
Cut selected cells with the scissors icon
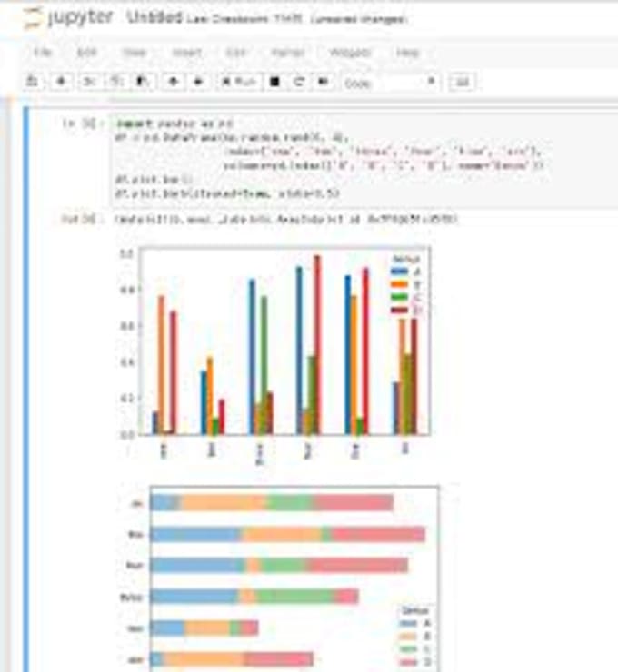point(89,82)
